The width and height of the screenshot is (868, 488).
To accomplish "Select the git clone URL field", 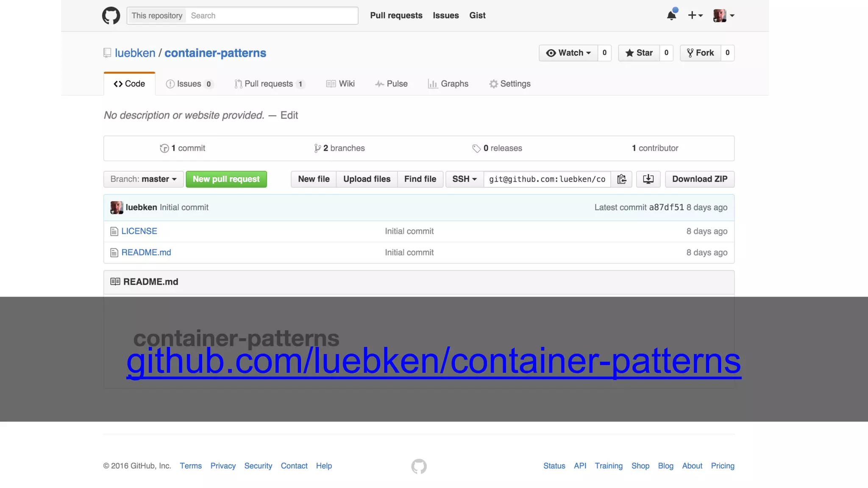I will [x=547, y=179].
